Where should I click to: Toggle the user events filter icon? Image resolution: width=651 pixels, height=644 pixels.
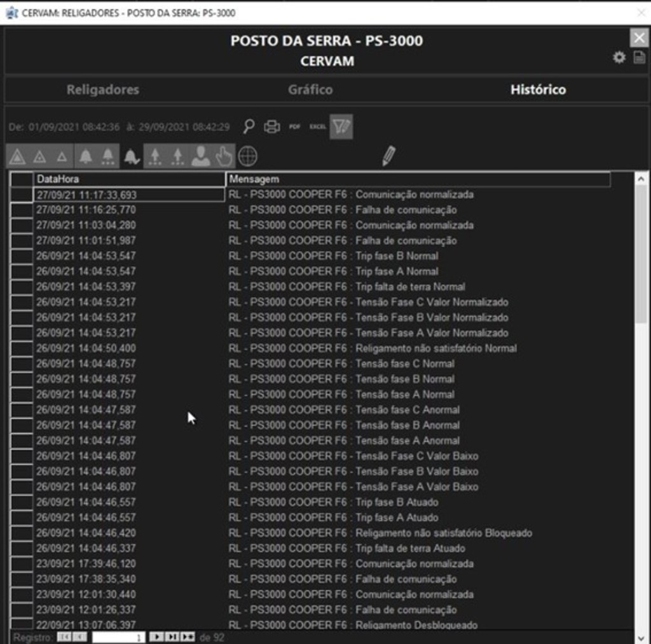pyautogui.click(x=200, y=156)
